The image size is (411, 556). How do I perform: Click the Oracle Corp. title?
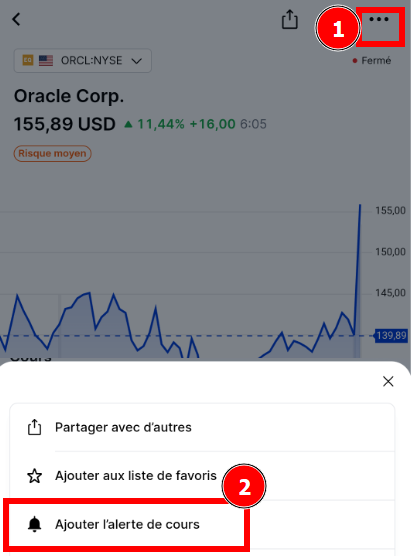coord(69,96)
